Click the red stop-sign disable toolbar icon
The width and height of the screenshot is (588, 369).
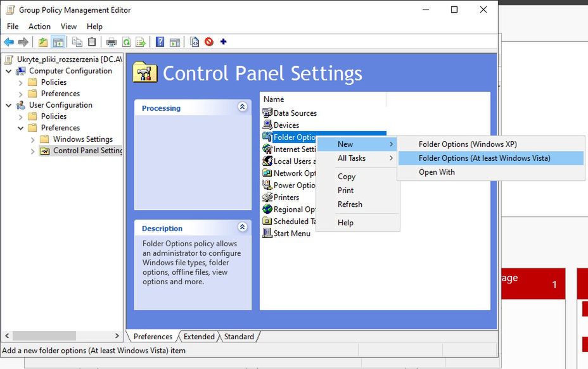(209, 42)
